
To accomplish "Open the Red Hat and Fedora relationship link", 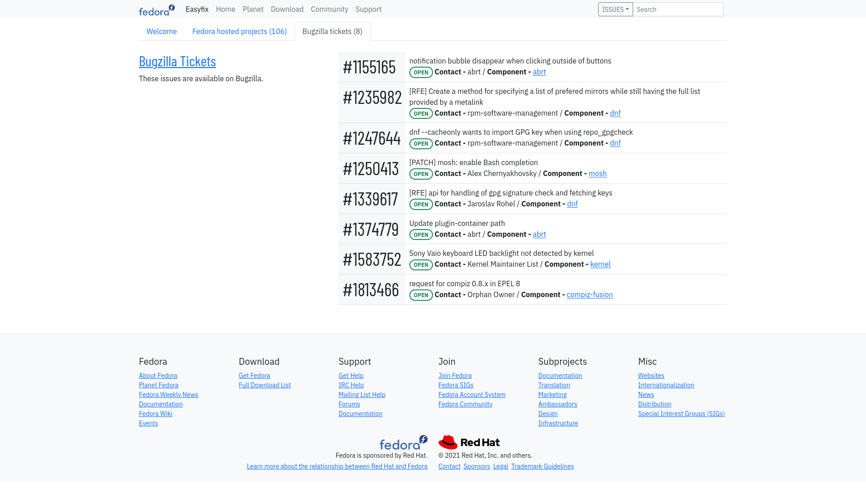I will (337, 466).
